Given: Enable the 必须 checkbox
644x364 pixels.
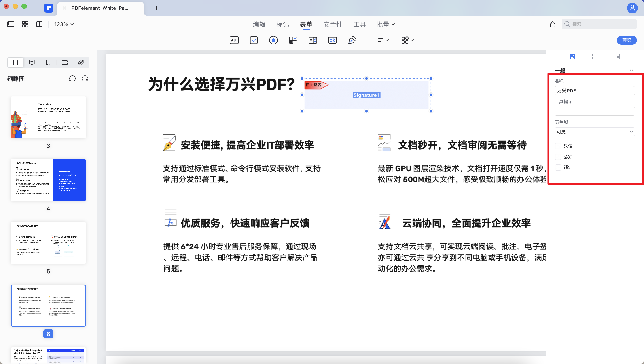Looking at the screenshot, I should click(558, 157).
